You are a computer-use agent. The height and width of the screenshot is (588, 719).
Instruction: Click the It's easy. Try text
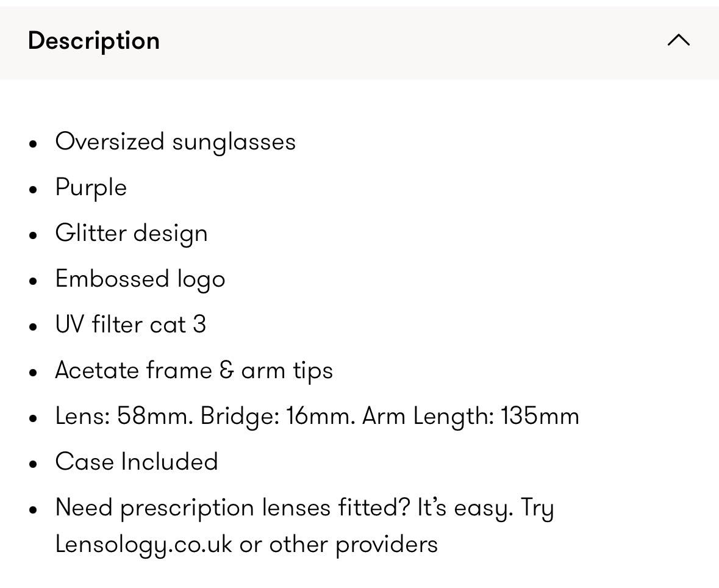(485, 508)
